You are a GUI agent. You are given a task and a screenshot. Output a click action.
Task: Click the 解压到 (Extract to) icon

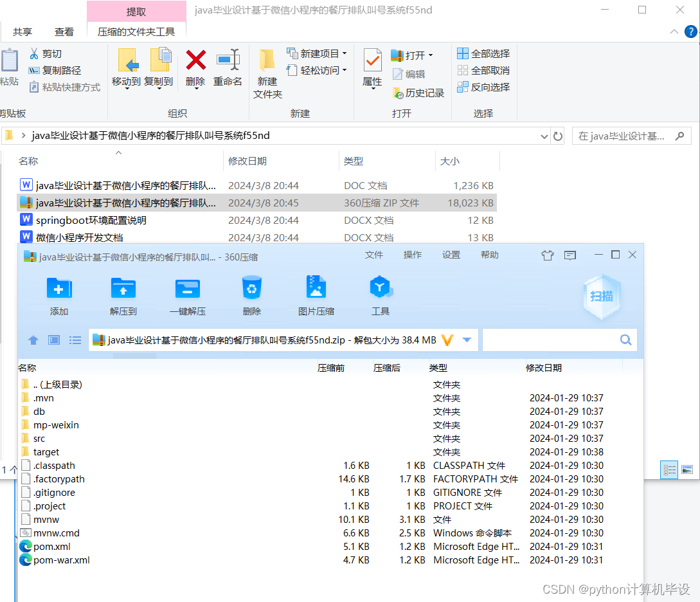(123, 289)
